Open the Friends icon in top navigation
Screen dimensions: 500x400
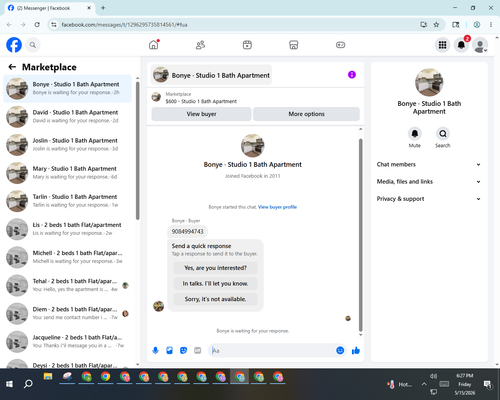[x=200, y=45]
